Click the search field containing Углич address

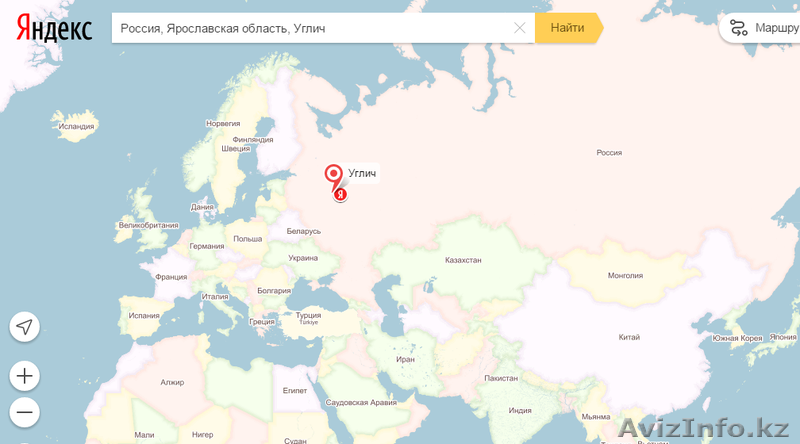(x=310, y=28)
